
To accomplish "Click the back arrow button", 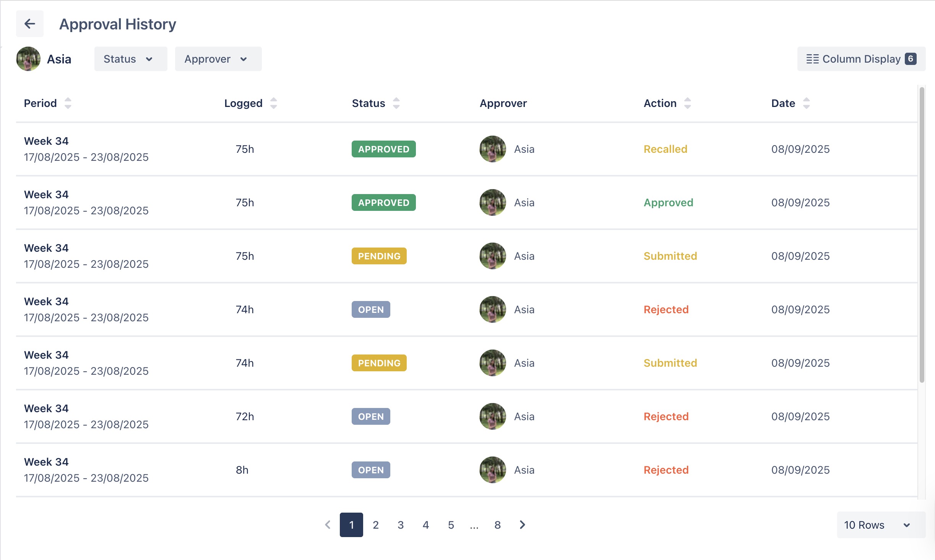I will point(29,24).
